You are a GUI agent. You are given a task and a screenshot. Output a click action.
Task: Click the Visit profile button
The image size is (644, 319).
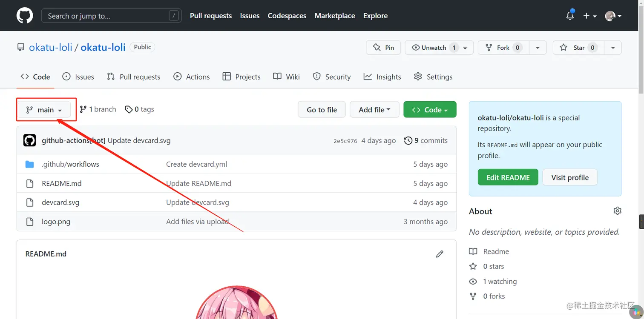[x=570, y=177]
